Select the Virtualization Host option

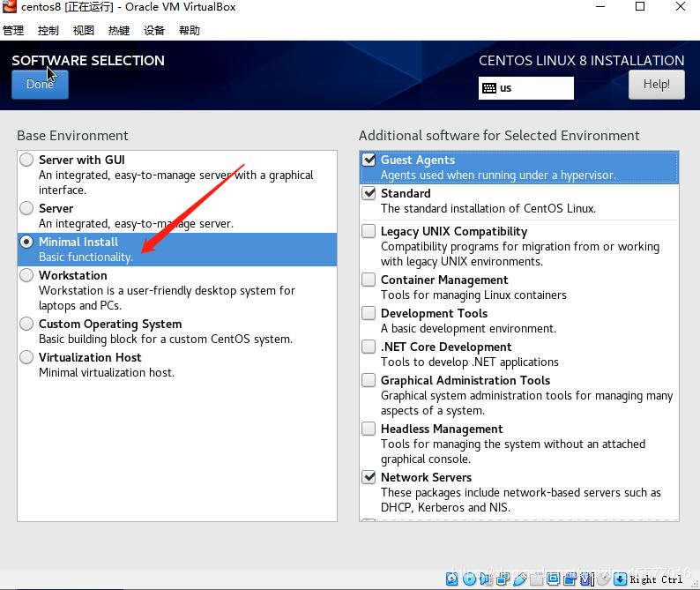point(27,358)
